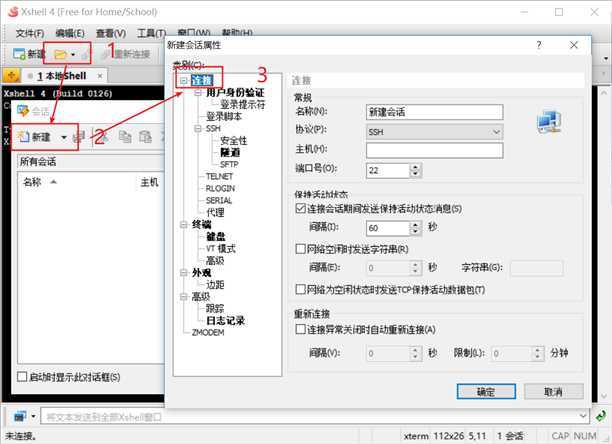Click the ? help button of 新建会话属性 dialog

click(x=539, y=45)
